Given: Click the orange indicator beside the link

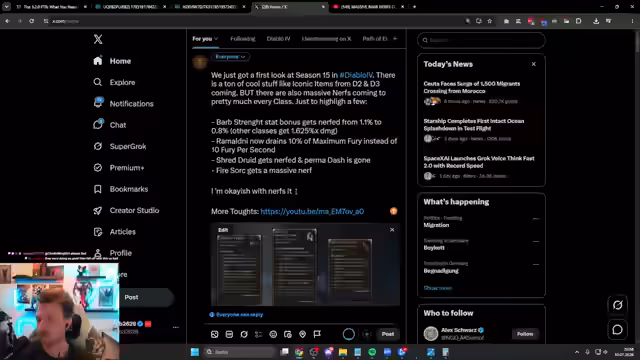Looking at the screenshot, I should tap(393, 211).
